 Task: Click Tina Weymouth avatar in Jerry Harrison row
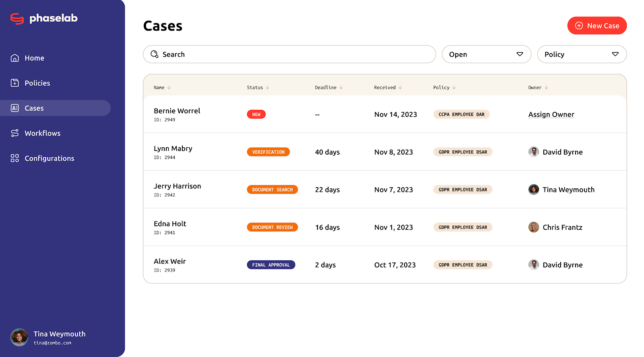pyautogui.click(x=534, y=190)
